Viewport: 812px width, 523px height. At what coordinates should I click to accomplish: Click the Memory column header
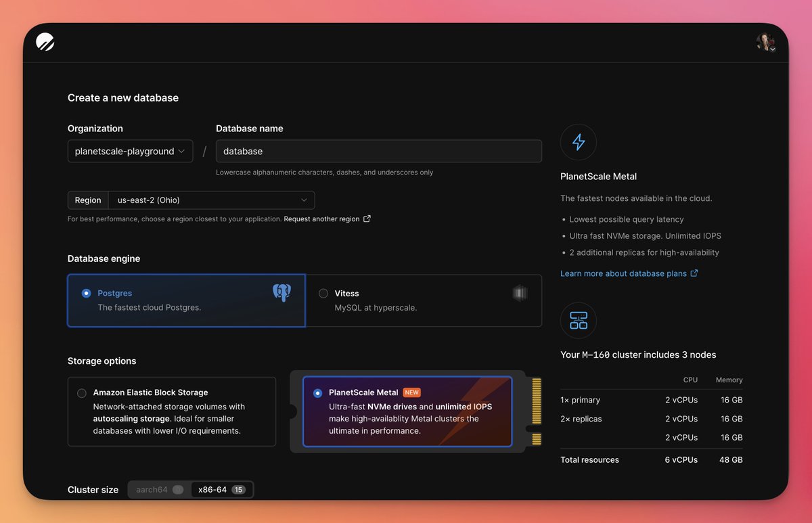pyautogui.click(x=729, y=380)
